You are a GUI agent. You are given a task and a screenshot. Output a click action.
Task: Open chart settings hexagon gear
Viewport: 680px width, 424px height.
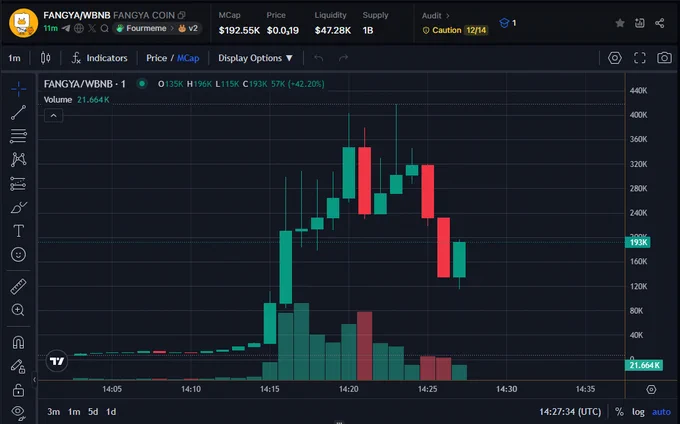pyautogui.click(x=615, y=58)
